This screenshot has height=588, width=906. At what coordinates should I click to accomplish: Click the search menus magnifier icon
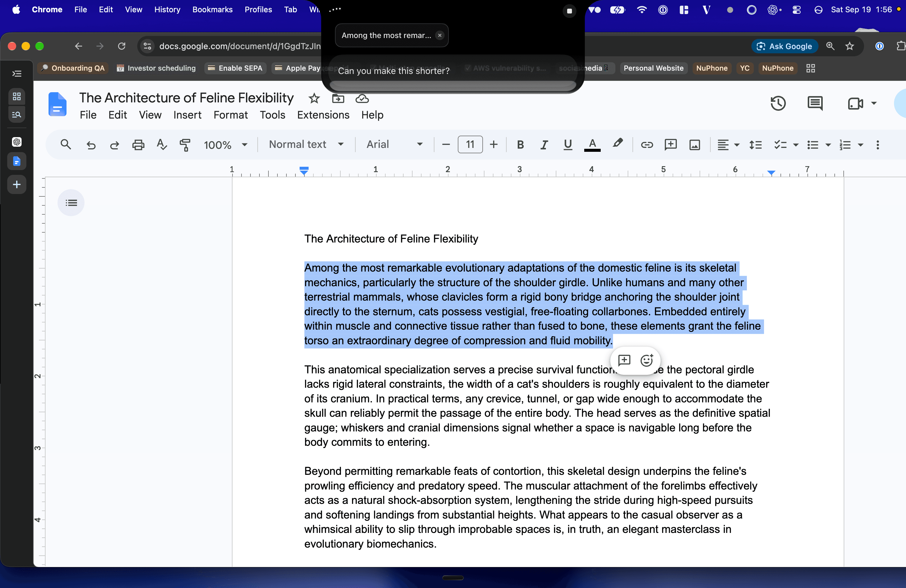(66, 145)
